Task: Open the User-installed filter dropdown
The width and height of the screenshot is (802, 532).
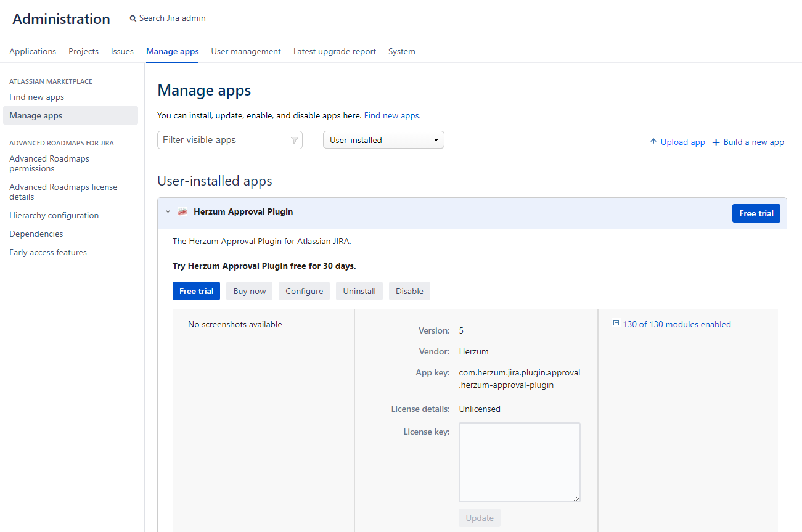Action: pyautogui.click(x=383, y=140)
